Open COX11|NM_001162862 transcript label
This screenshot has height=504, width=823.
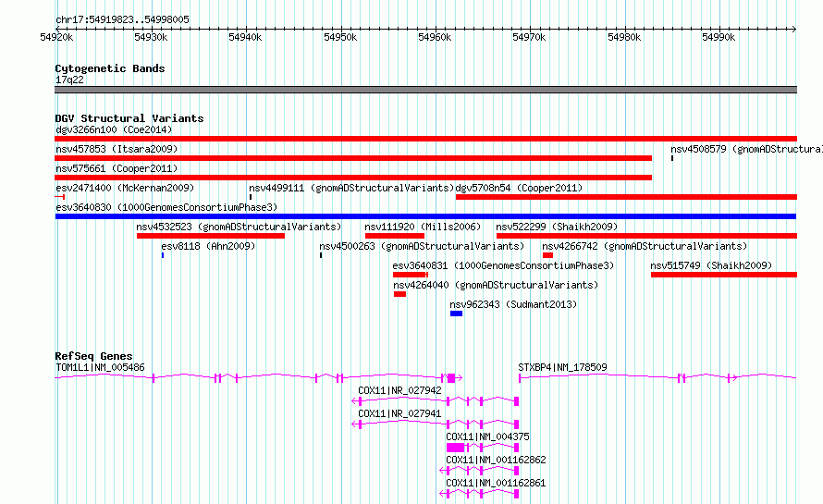pyautogui.click(x=496, y=460)
